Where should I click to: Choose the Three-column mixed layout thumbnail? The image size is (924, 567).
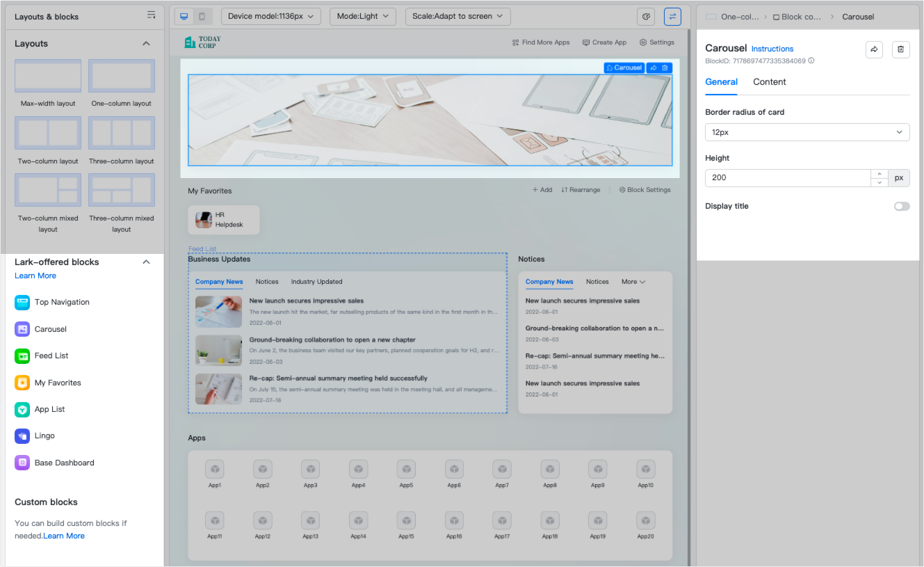coord(122,190)
